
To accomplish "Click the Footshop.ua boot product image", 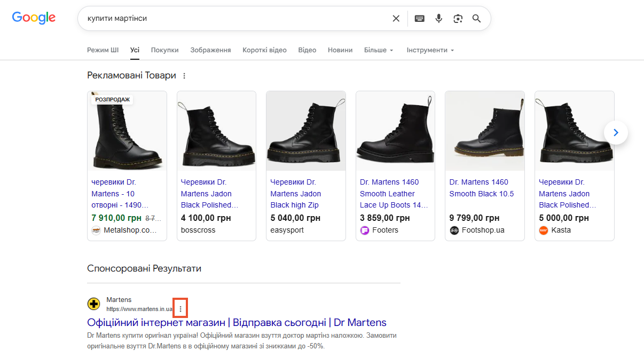I will [485, 131].
